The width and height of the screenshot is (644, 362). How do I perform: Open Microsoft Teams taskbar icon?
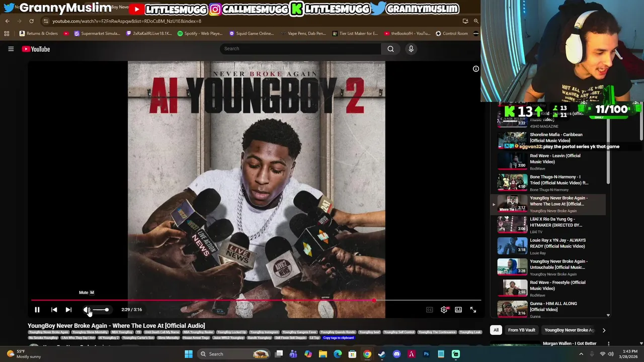pyautogui.click(x=293, y=354)
